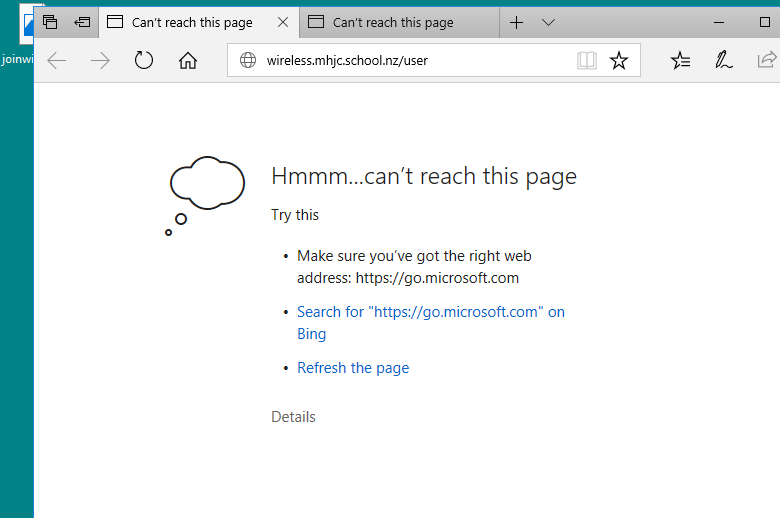Refresh page with the toolbar reload icon
The image size is (780, 518).
coord(144,60)
